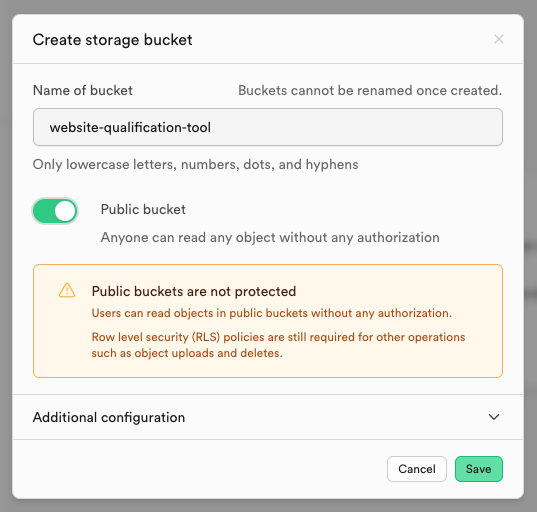Click the lowercase letters naming hint

pos(196,164)
